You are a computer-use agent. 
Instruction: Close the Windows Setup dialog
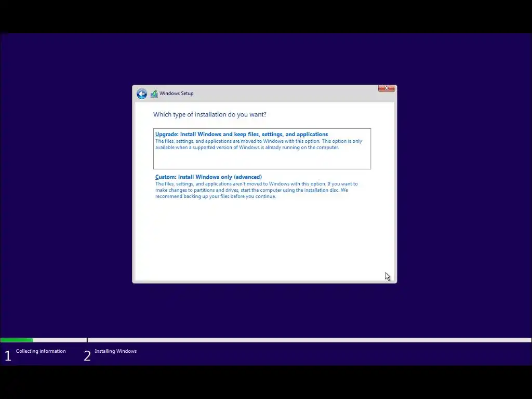coord(387,88)
